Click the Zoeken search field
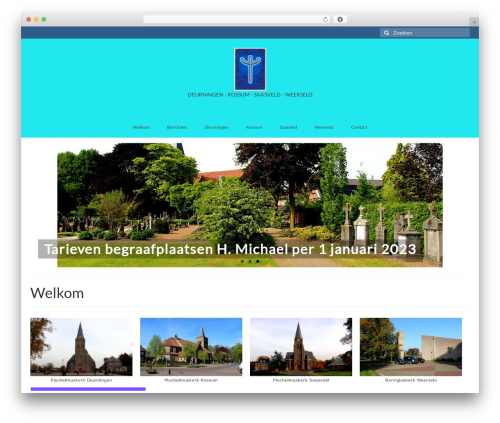The height and width of the screenshot is (423, 500). pos(425,33)
